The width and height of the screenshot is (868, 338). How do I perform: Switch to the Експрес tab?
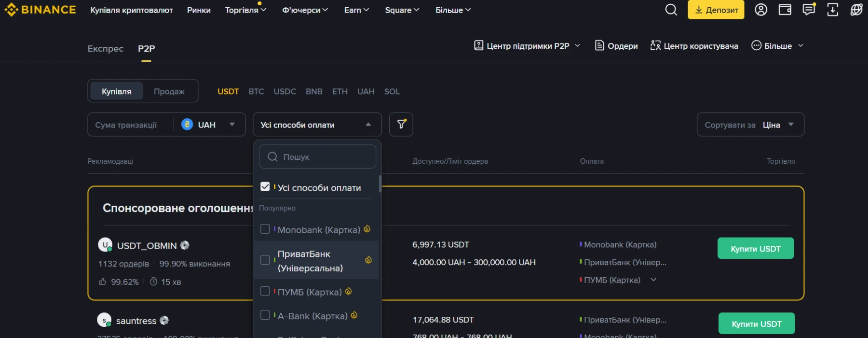click(x=105, y=48)
